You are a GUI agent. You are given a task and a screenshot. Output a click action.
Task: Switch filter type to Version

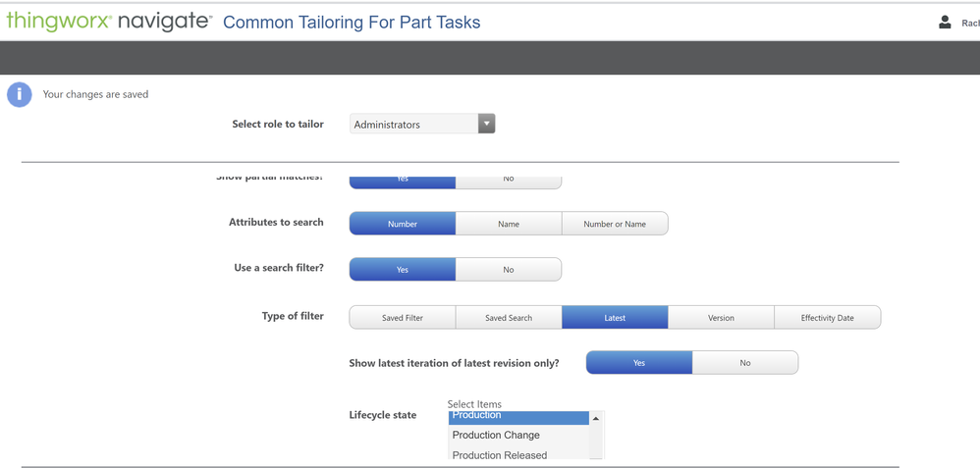tap(721, 318)
